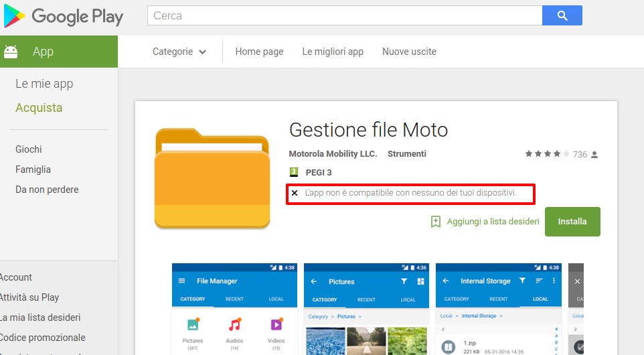Click LOCAL tab in File Manager screenshot
The height and width of the screenshot is (355, 644).
[276, 299]
